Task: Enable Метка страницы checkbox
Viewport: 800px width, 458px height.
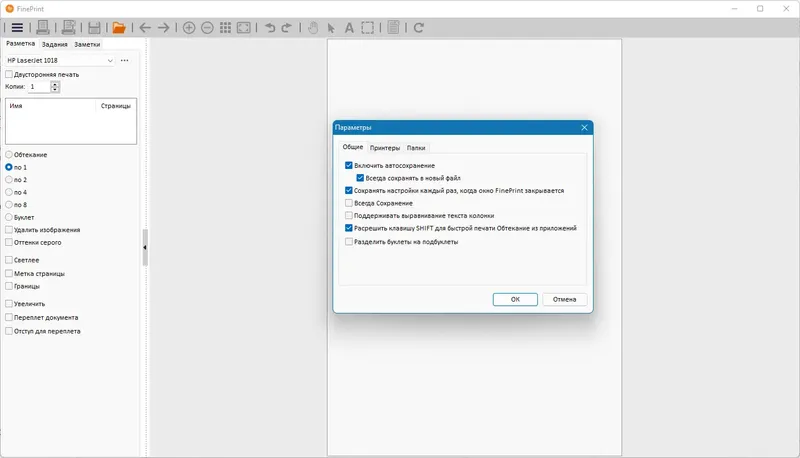Action: coord(9,273)
